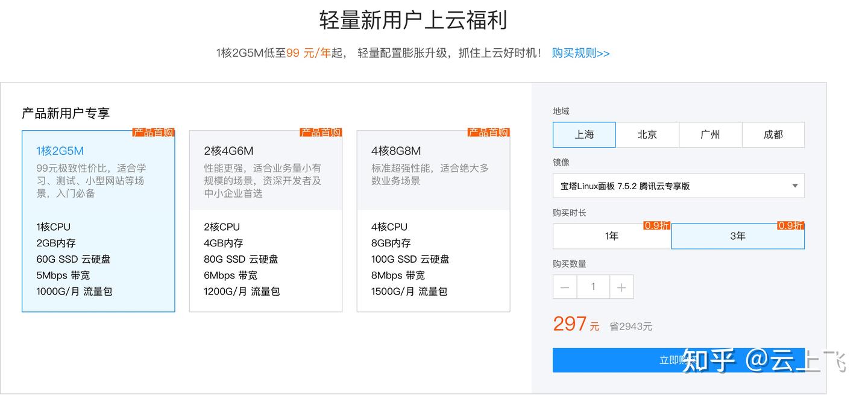Select the 1年 purchase duration
Screen dimensions: 868x397
point(612,236)
